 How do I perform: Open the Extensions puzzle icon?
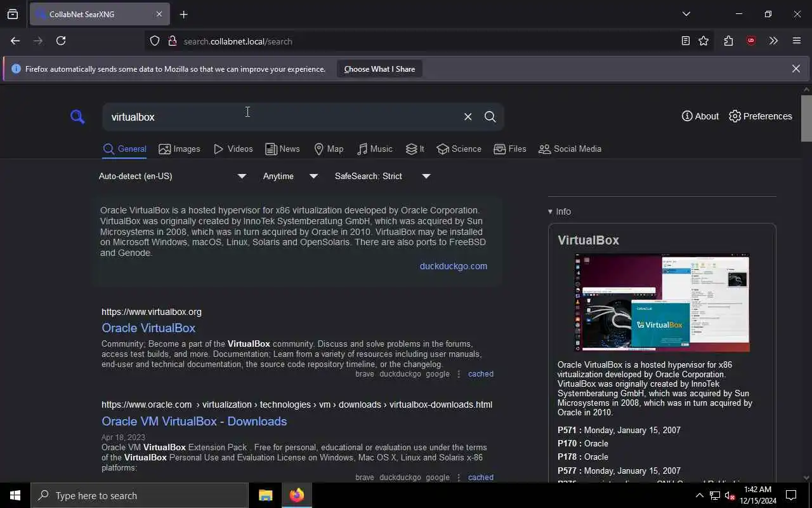[728, 41]
